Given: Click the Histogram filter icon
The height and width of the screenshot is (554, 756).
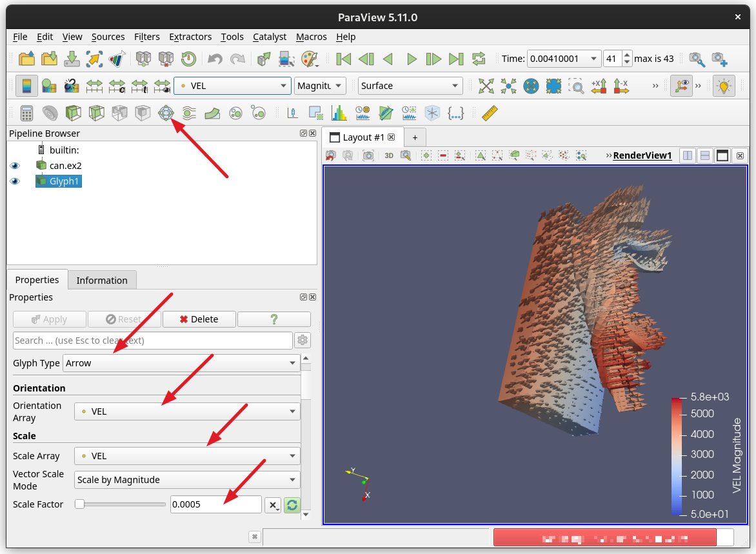Looking at the screenshot, I should click(x=339, y=114).
